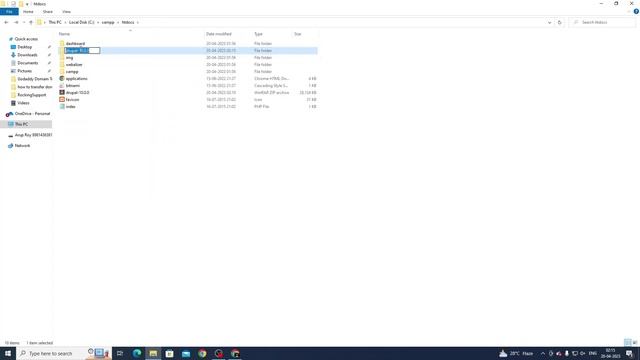Open Quick access in the sidebar

click(x=26, y=39)
